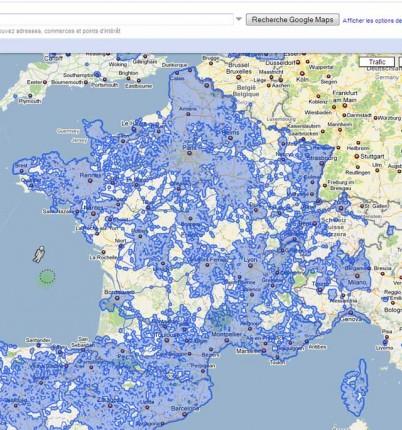This screenshot has height=430, width=402.
Task: Click the Santander city label
Action: [x=38, y=340]
